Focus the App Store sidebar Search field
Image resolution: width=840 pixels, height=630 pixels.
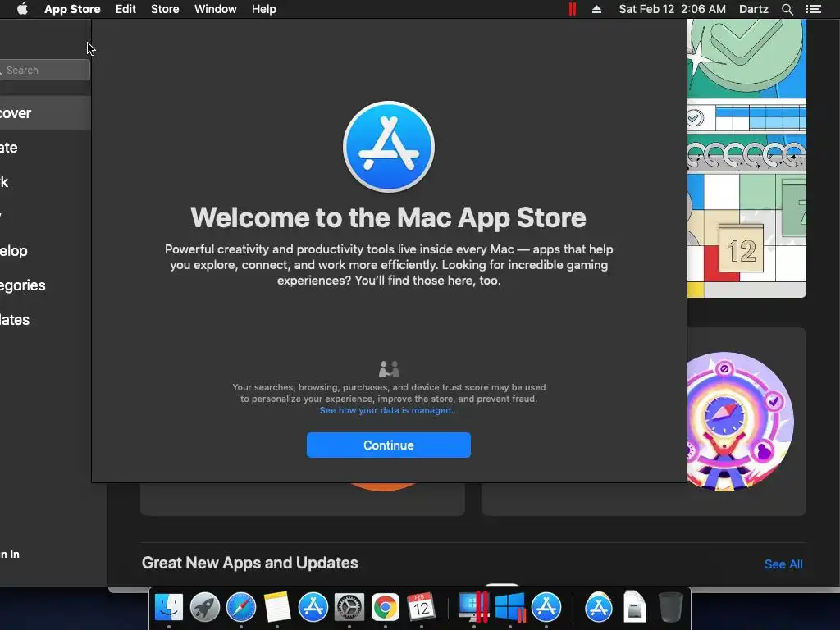click(x=45, y=71)
